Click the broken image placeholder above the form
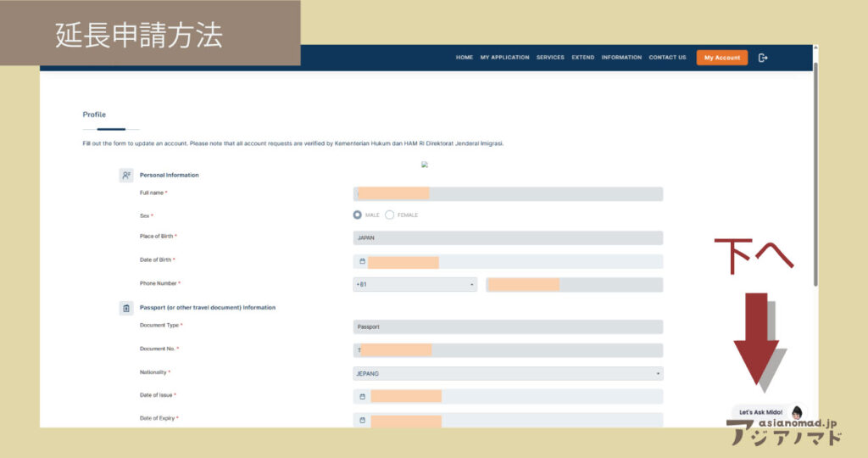This screenshot has height=458, width=868. [x=425, y=165]
